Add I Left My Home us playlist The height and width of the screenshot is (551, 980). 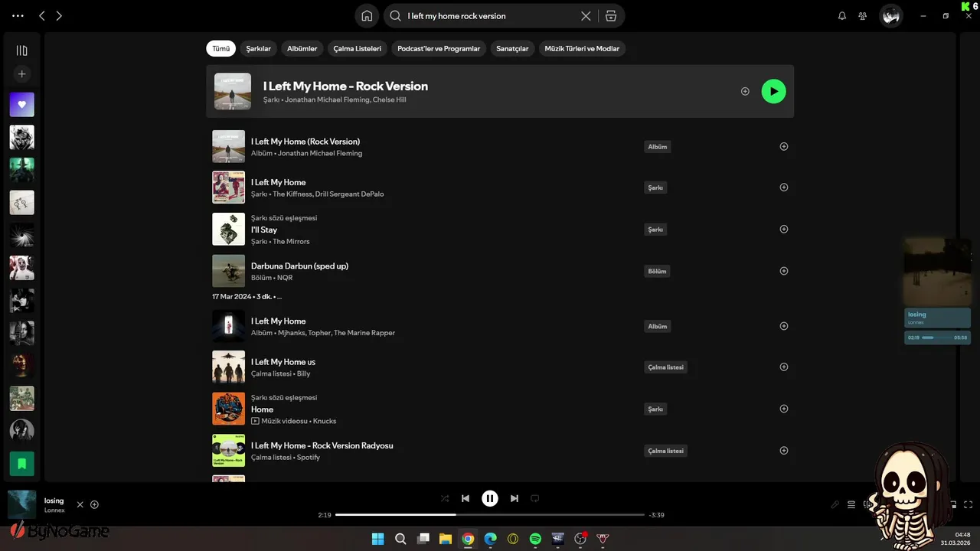tap(783, 367)
